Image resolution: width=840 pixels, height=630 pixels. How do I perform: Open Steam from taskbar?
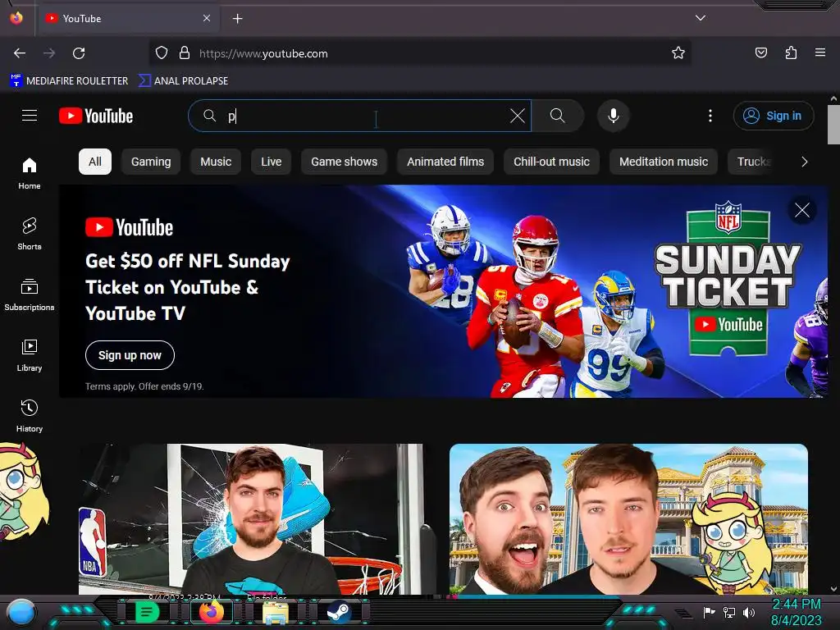point(340,612)
